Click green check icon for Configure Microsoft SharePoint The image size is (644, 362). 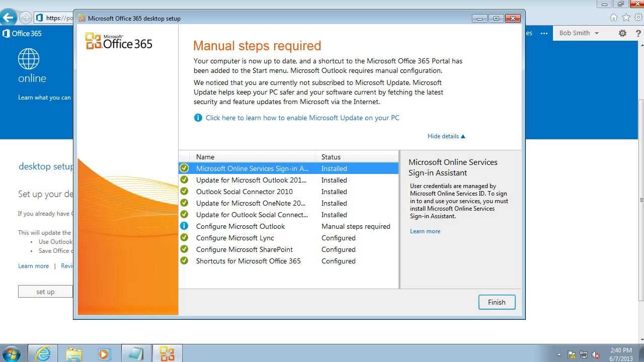pyautogui.click(x=184, y=249)
